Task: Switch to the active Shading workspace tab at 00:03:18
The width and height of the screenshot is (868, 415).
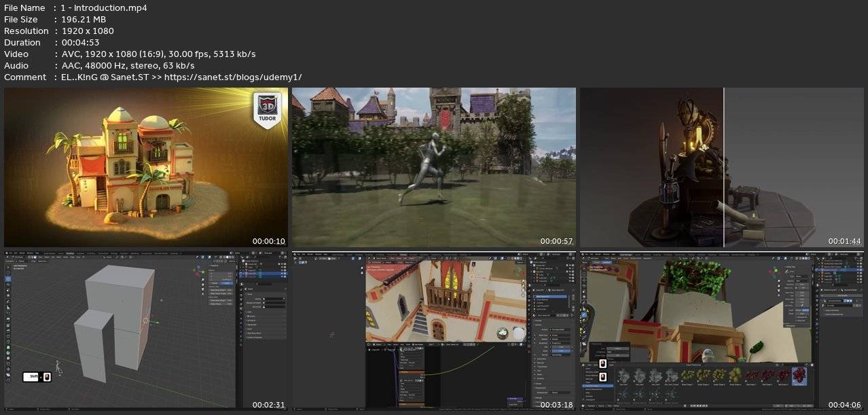Action: [403, 255]
